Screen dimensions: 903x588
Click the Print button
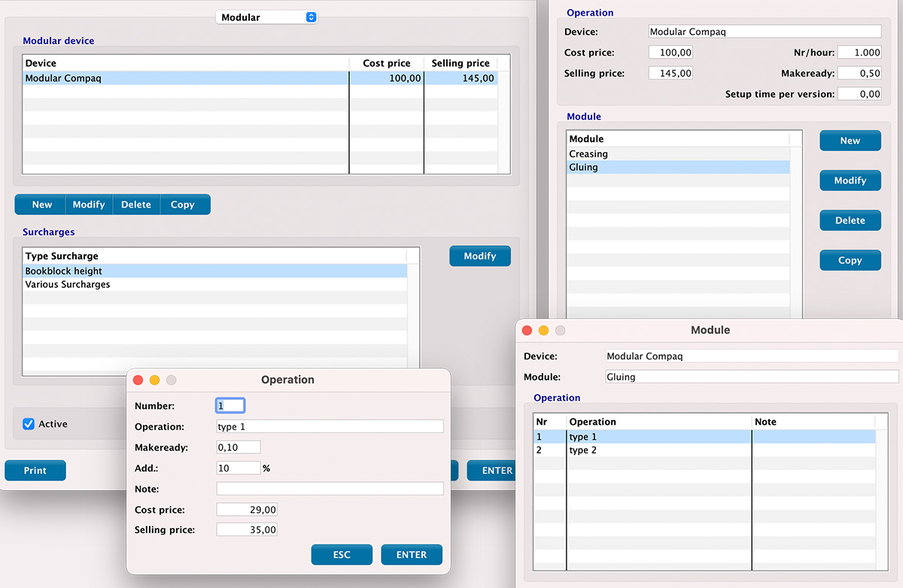[x=35, y=471]
